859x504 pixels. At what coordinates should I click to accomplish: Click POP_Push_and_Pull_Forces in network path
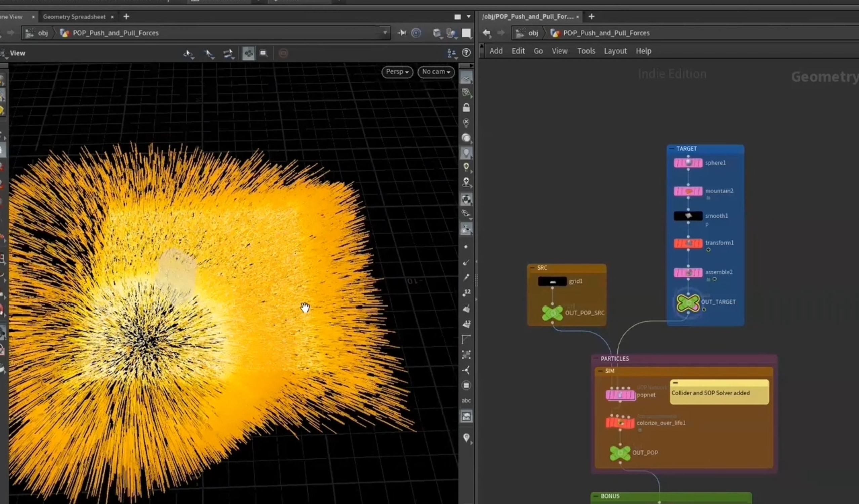coord(606,33)
